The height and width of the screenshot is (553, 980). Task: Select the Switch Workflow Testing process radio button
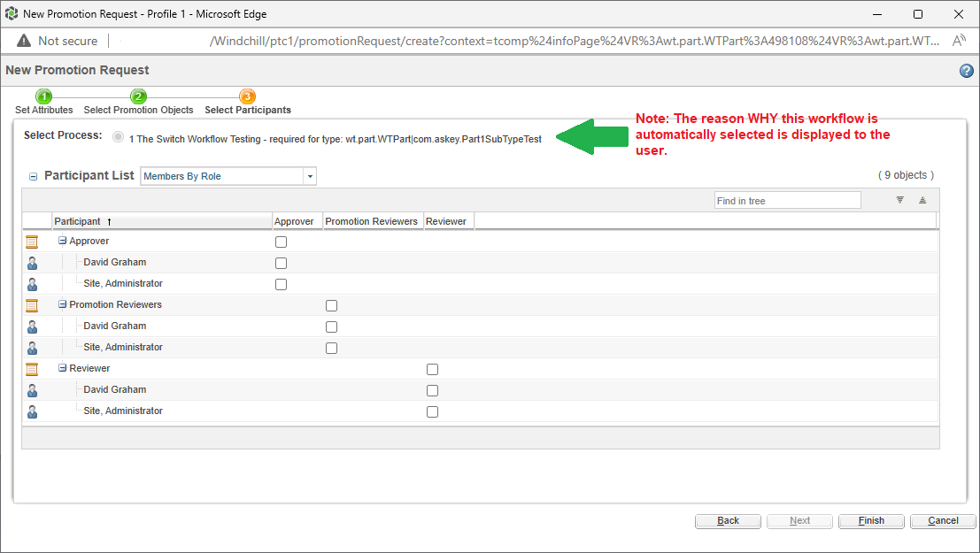[x=117, y=136]
